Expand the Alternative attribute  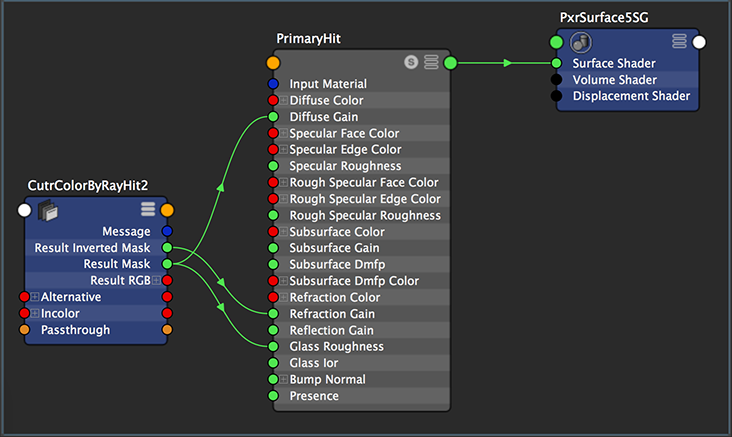(35, 297)
